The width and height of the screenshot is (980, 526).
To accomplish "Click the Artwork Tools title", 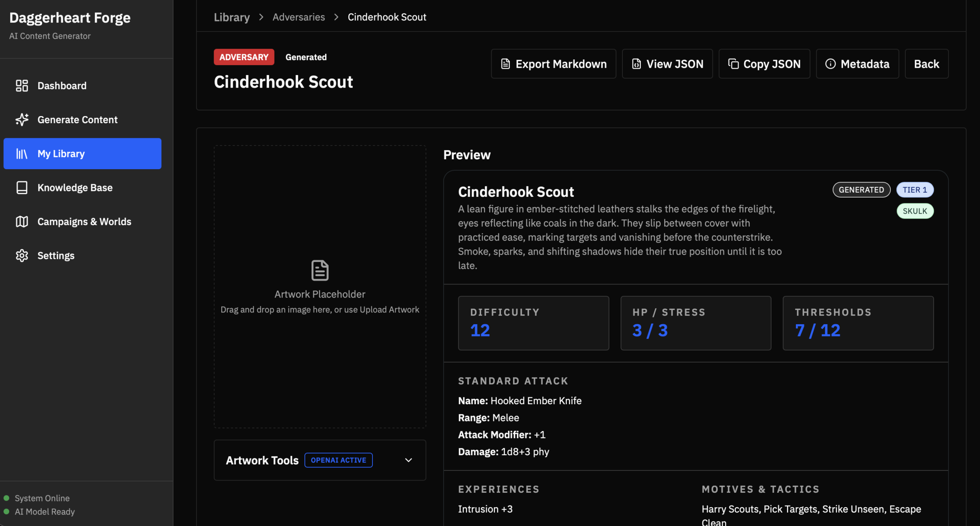I will click(262, 460).
